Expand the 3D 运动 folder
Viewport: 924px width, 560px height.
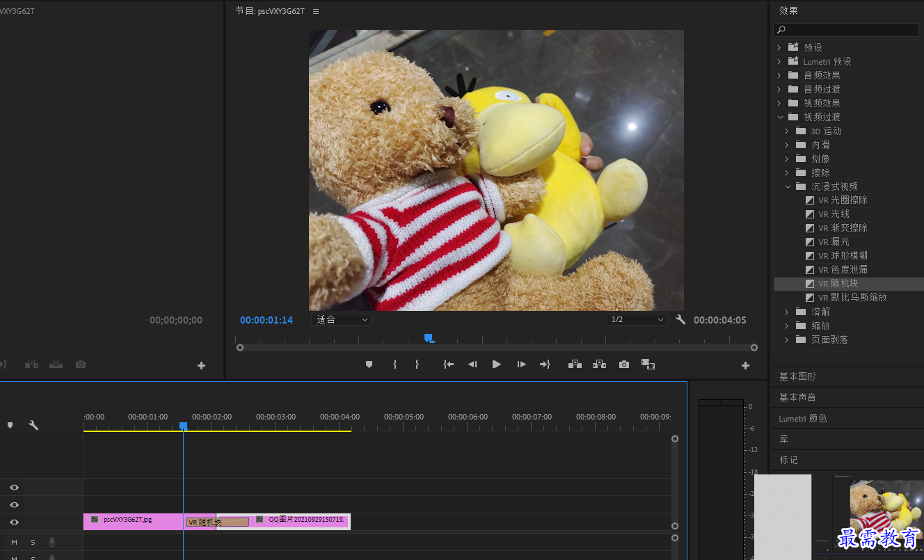tap(788, 131)
